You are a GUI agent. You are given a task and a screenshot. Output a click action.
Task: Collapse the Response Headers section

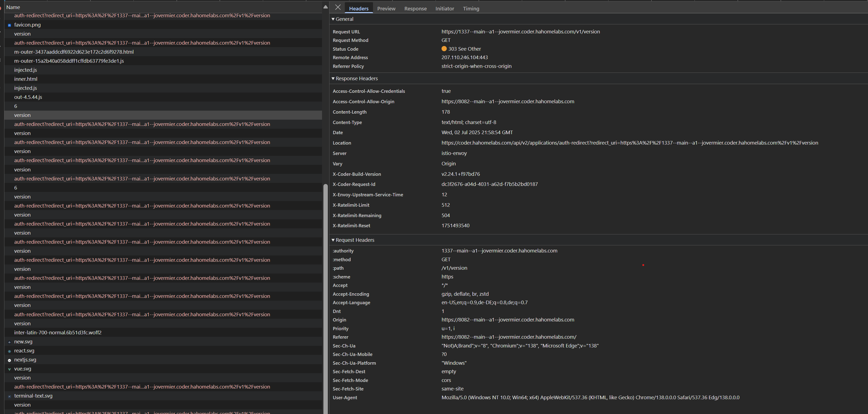(x=333, y=78)
